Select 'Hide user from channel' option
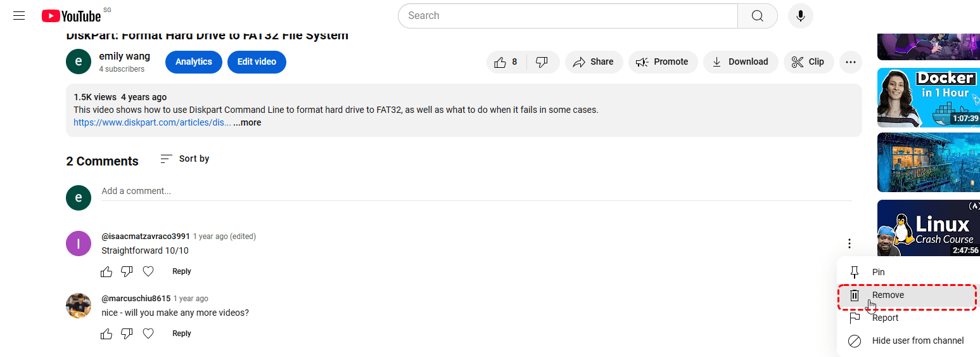Screen dimensions: 980x357 [917, 341]
